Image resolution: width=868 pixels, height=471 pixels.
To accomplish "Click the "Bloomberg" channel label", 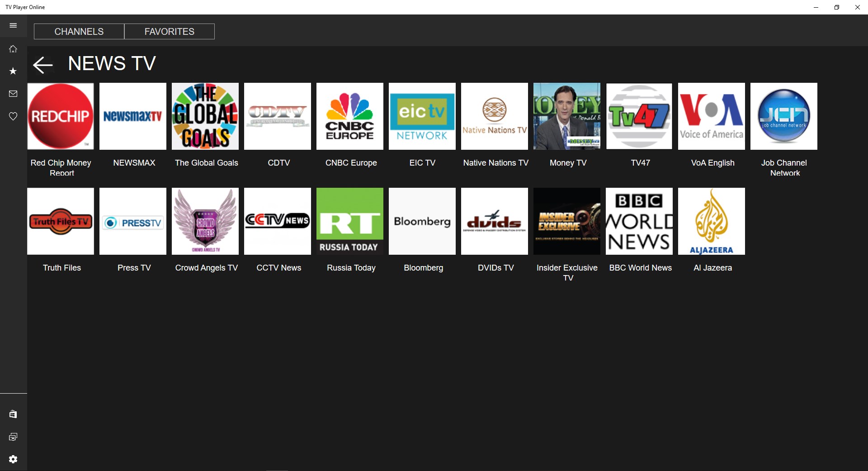I will pos(424,268).
